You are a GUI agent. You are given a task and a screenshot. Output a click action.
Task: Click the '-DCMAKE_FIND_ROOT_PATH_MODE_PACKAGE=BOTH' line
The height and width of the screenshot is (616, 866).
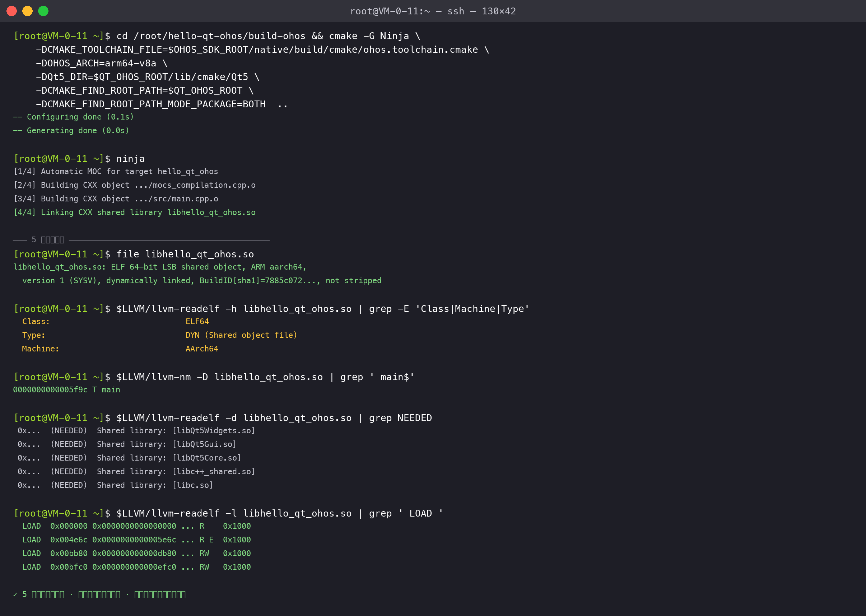[162, 104]
